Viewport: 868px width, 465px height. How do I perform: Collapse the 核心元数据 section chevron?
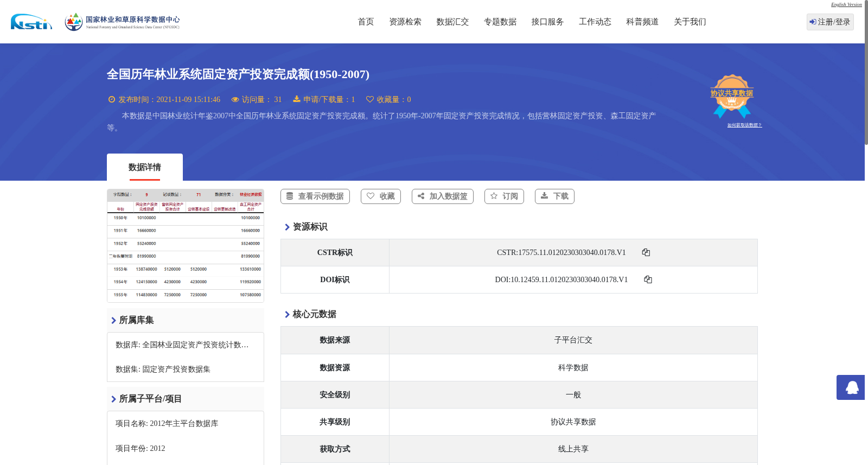[287, 315]
